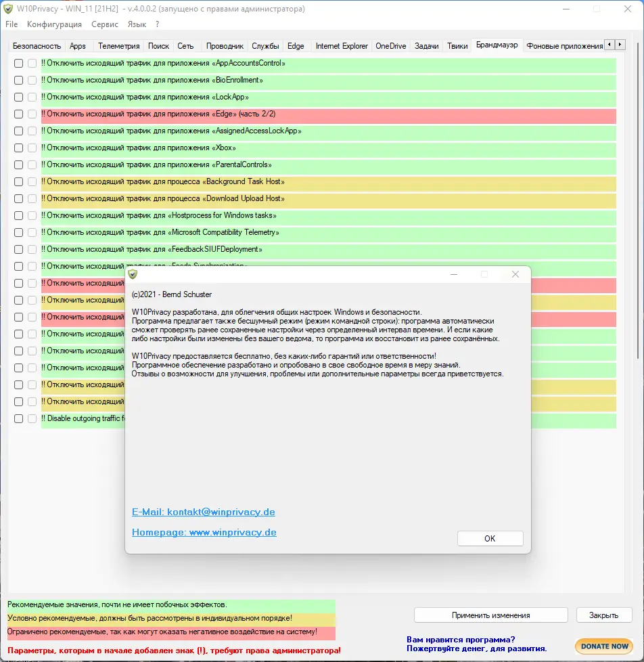Check first checkbox for Edge (часть 2/2) row

(18, 114)
